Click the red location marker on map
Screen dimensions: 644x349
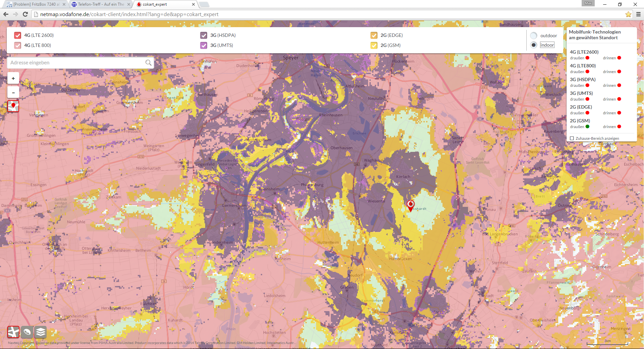click(410, 205)
